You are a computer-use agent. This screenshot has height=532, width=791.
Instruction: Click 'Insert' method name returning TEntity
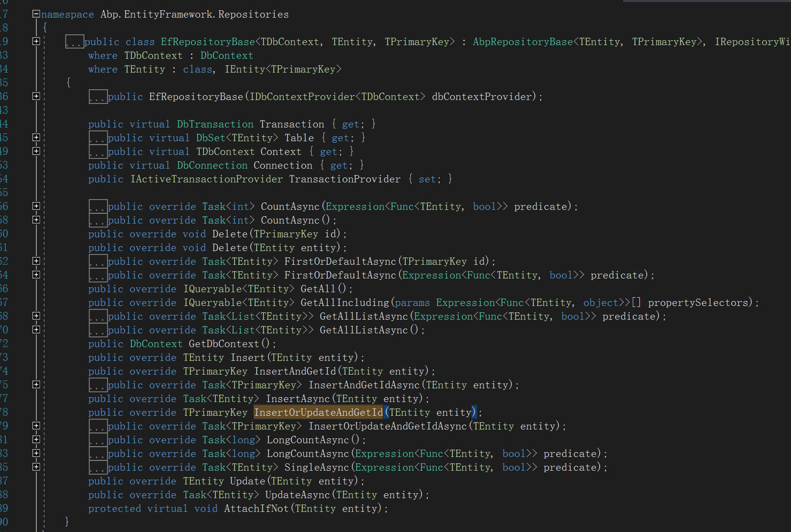pos(248,358)
